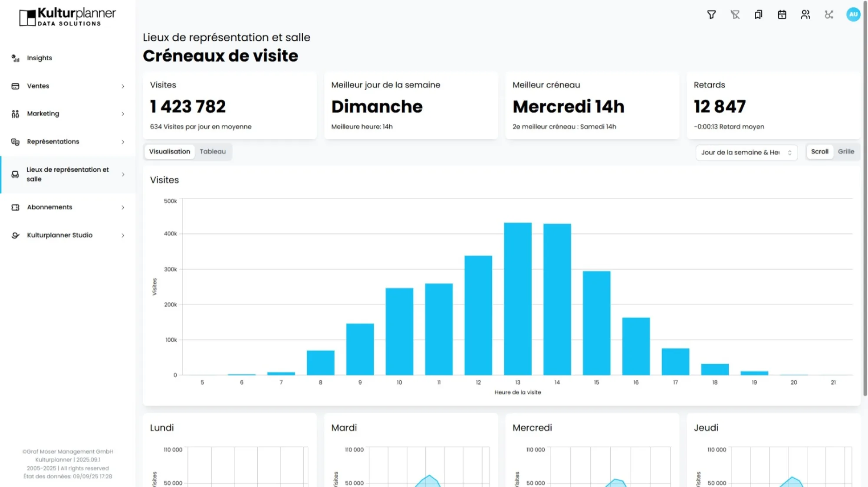This screenshot has width=868, height=487.
Task: Click the Kulturplanner logo
Action: (68, 17)
